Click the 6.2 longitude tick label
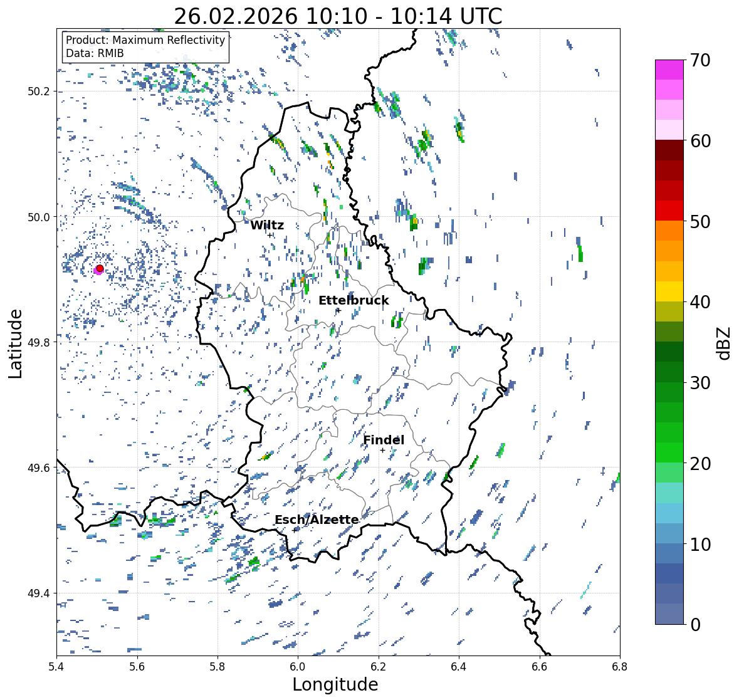Screen dimensions: 739x700 click(x=379, y=667)
